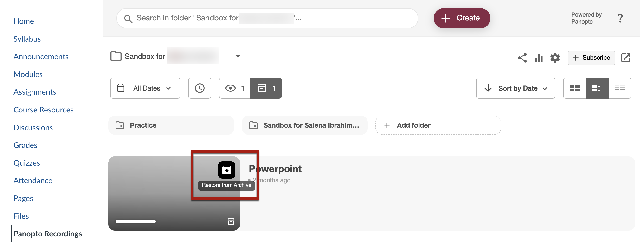
Task: Open the All Dates dropdown
Action: 145,88
